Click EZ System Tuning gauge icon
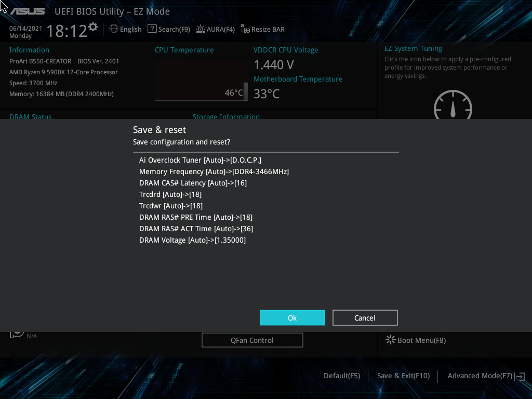532x399 pixels. tap(453, 104)
